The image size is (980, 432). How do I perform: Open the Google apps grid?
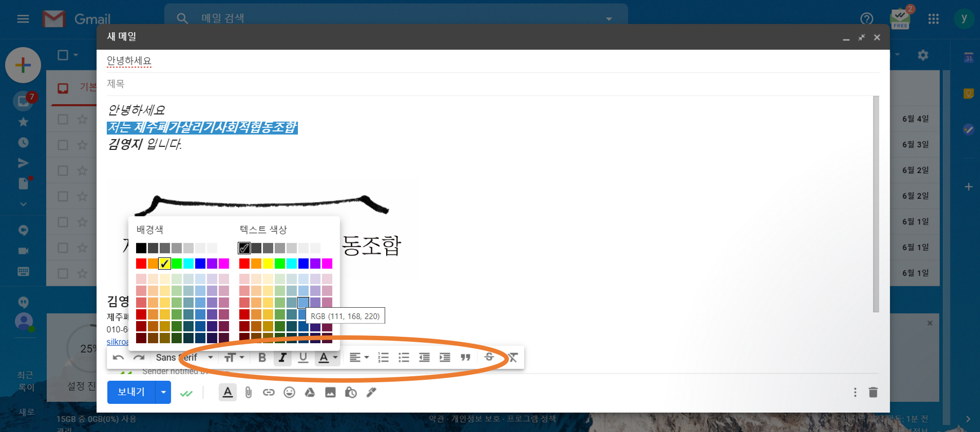point(933,19)
